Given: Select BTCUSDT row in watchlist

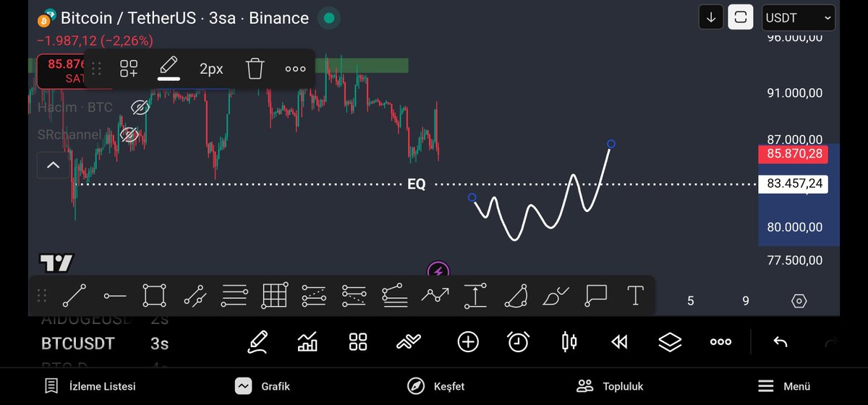Looking at the screenshot, I should point(105,344).
